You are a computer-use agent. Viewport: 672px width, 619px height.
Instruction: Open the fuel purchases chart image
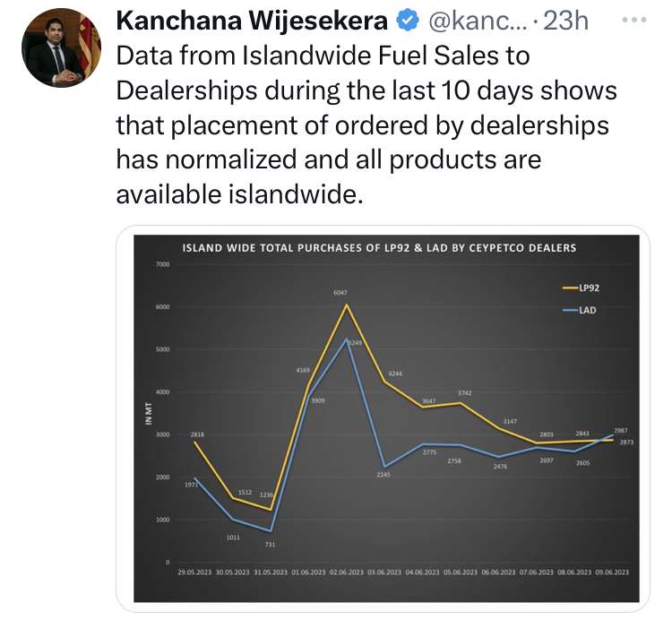coord(386,418)
